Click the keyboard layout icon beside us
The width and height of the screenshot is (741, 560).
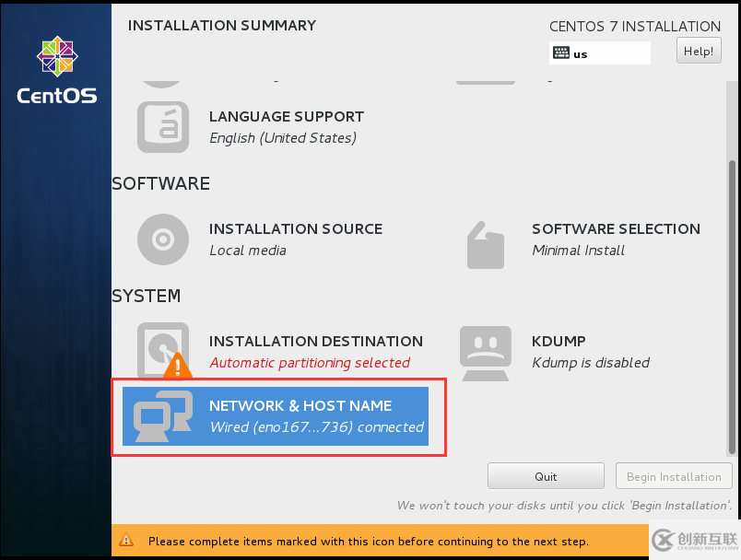click(561, 52)
